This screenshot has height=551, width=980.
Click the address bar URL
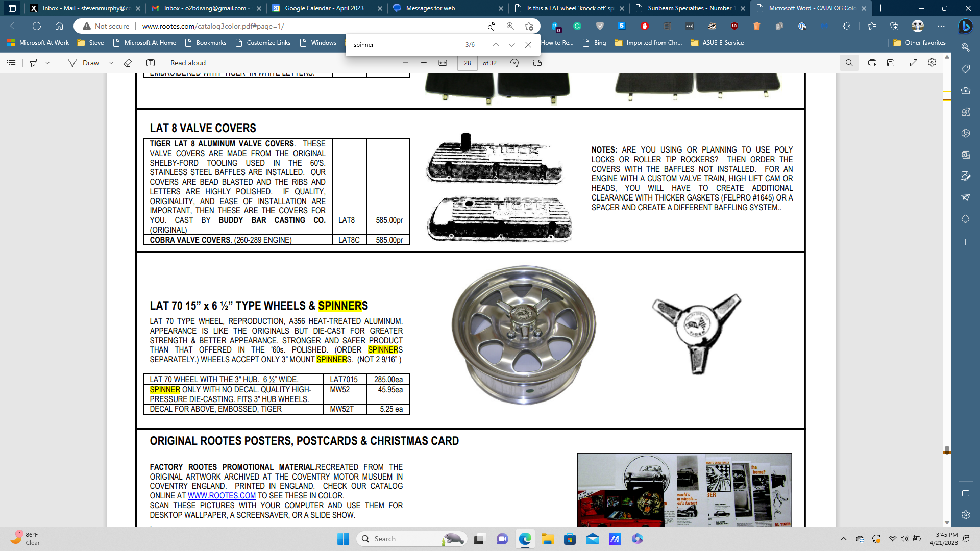pyautogui.click(x=213, y=26)
